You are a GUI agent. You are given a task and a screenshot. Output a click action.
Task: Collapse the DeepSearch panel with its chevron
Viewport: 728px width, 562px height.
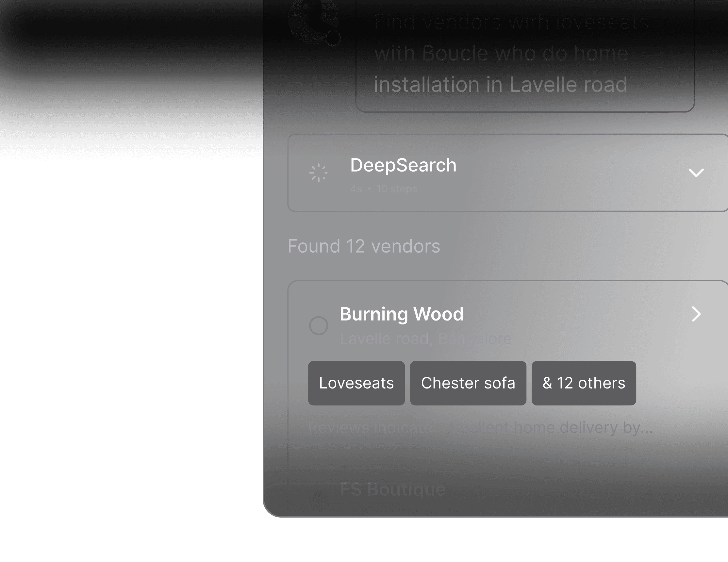696,172
